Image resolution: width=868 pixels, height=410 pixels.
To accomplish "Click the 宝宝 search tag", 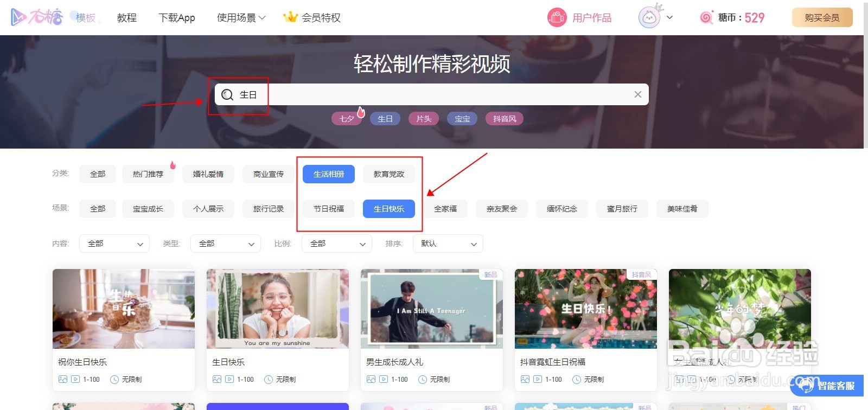I will [462, 119].
